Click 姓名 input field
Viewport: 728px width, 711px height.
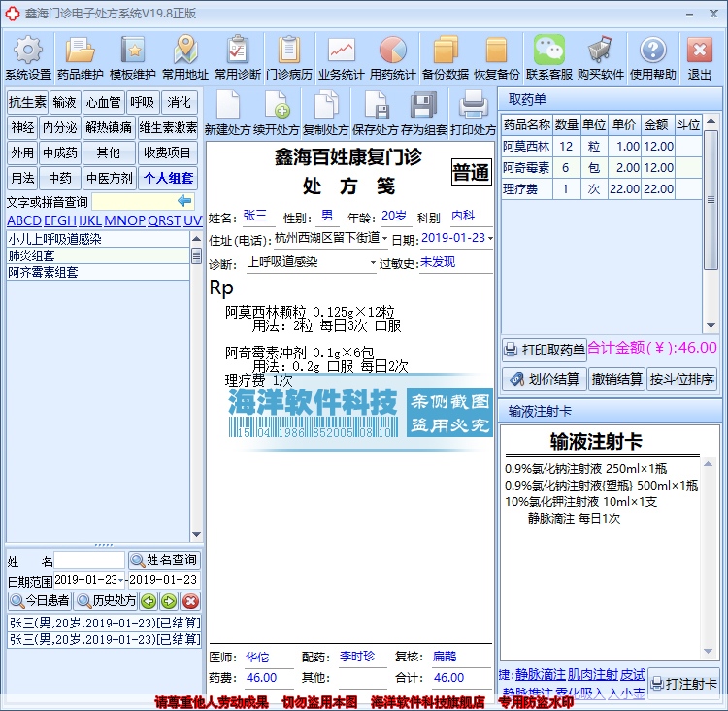89,560
